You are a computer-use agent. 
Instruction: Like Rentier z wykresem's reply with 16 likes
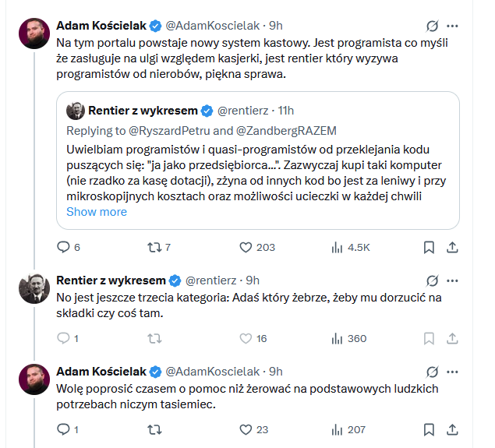click(246, 338)
